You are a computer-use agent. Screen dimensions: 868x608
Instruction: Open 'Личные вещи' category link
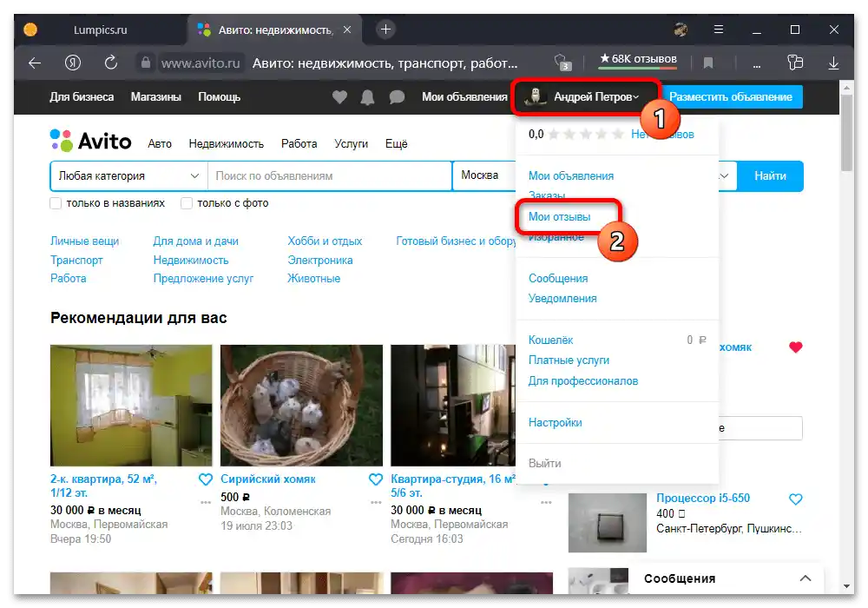[84, 241]
